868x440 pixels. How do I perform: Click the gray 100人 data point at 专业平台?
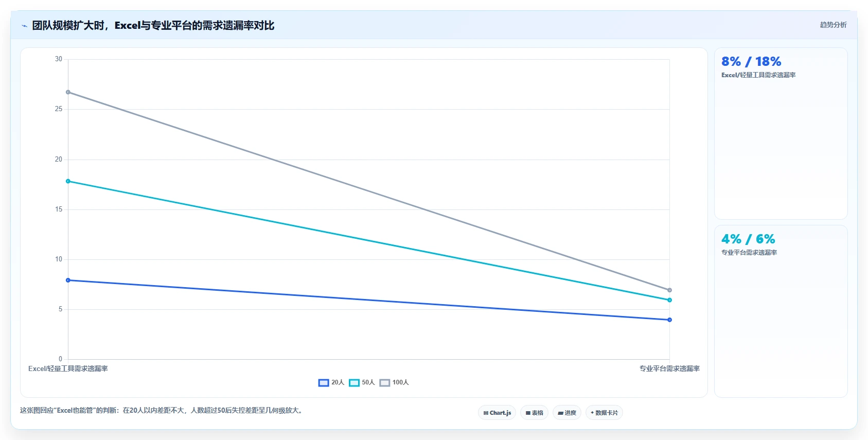[x=669, y=290]
